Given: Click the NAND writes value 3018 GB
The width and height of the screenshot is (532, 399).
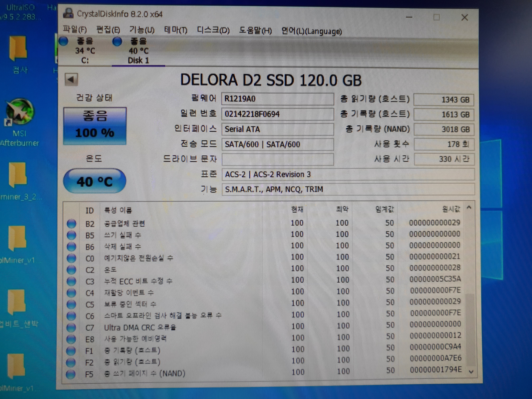Looking at the screenshot, I should click(x=444, y=130).
